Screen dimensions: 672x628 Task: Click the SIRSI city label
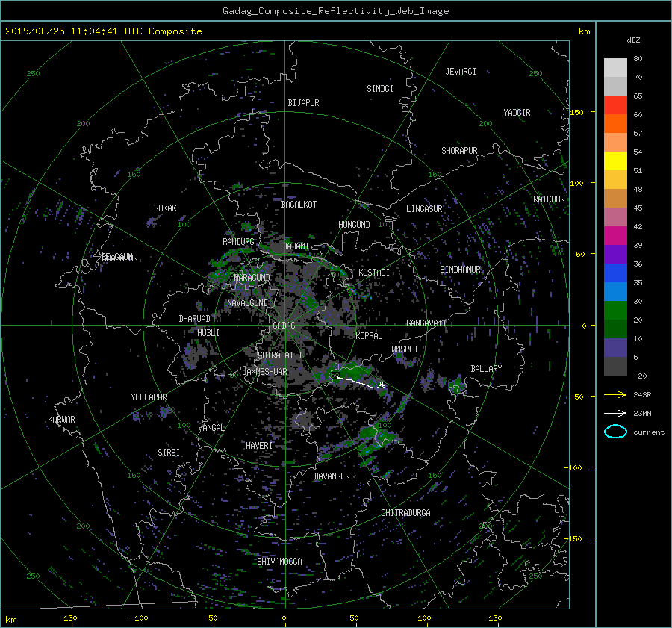(169, 453)
